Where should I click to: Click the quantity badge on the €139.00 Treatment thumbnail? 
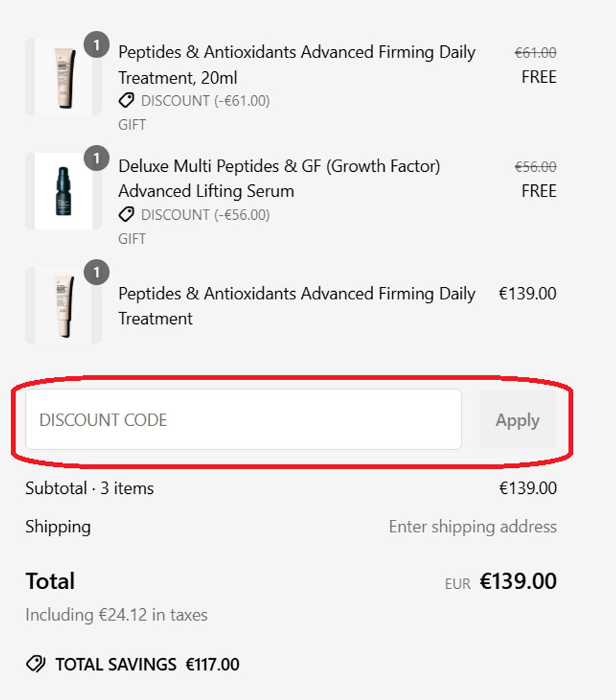[x=97, y=273]
